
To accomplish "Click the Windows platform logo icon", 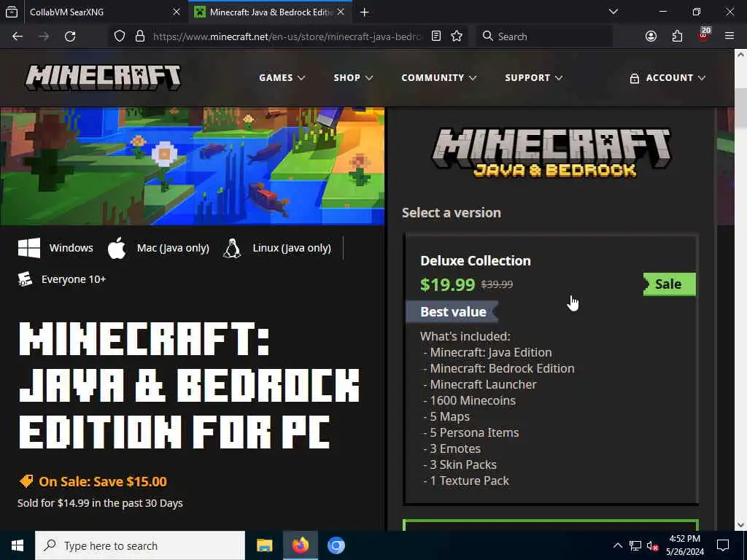I will (29, 248).
